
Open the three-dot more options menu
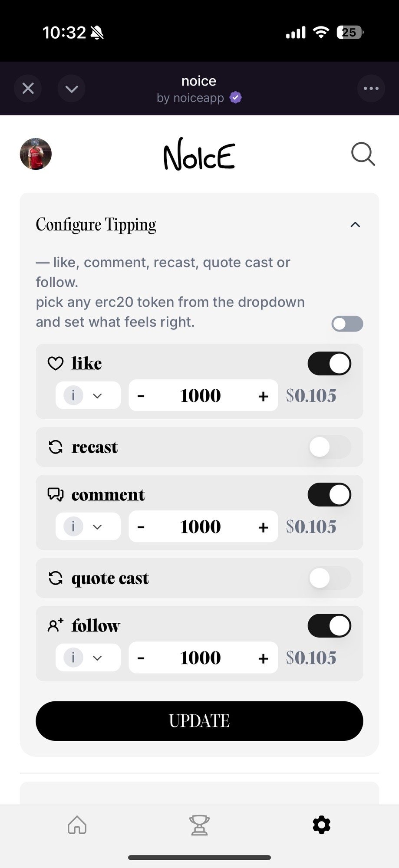(371, 89)
